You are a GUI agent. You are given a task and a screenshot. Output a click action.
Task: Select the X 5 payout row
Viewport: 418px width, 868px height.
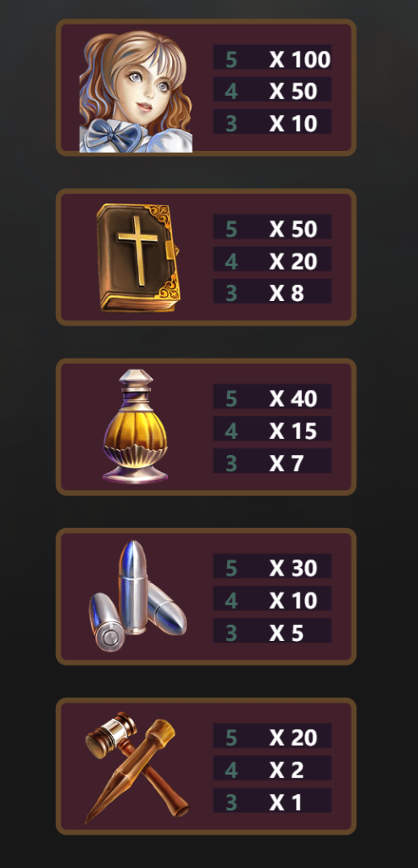click(x=272, y=631)
